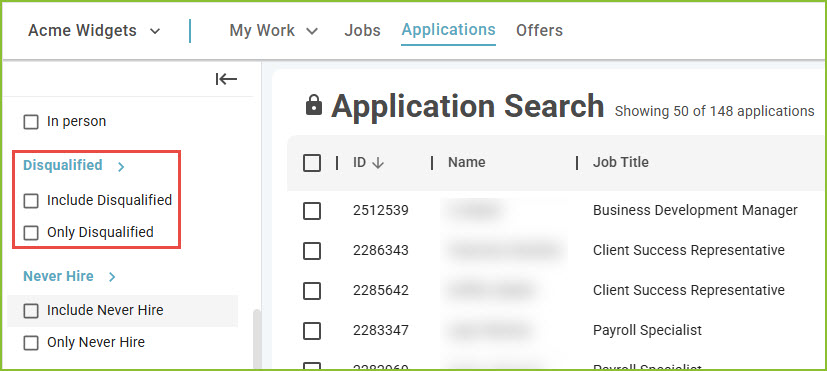Click the Business Development Manager job title
827x371 pixels.
point(695,211)
